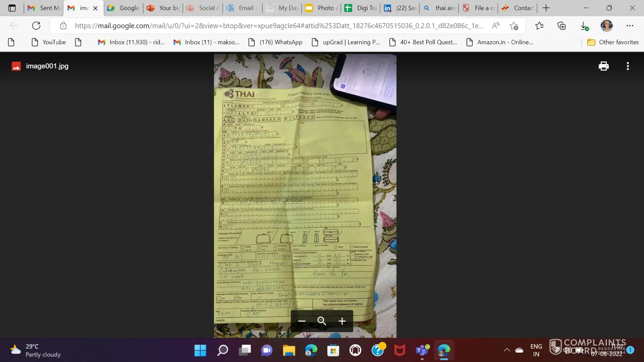This screenshot has width=644, height=362.
Task: Click the Thai baggage report photo
Action: 305,196
